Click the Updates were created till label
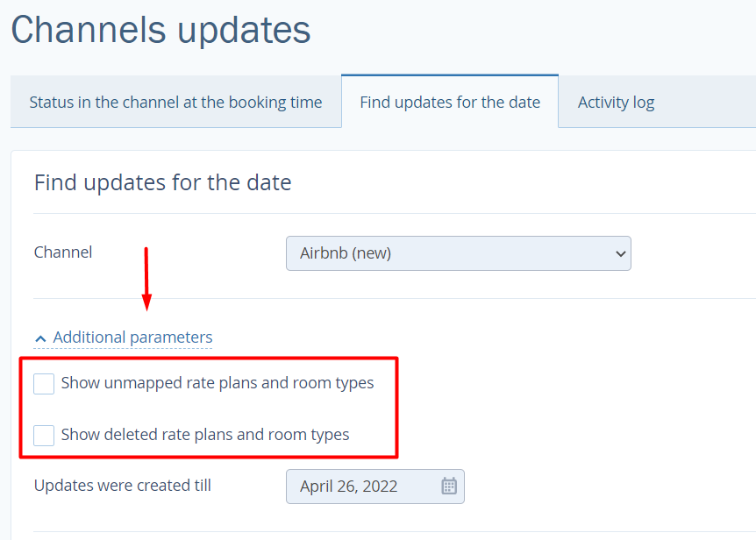The image size is (756, 540). [123, 486]
